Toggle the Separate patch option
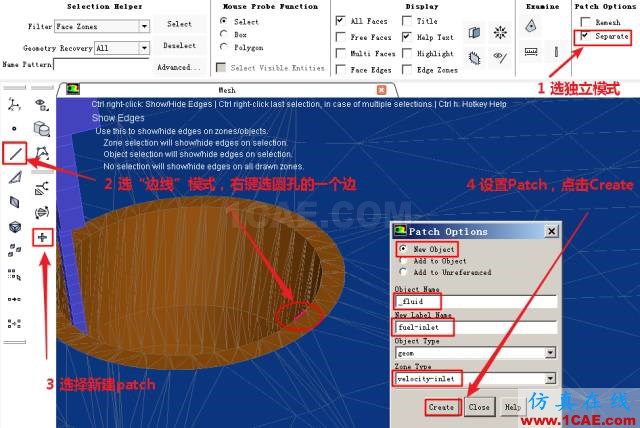The height and width of the screenshot is (428, 640). (585, 36)
